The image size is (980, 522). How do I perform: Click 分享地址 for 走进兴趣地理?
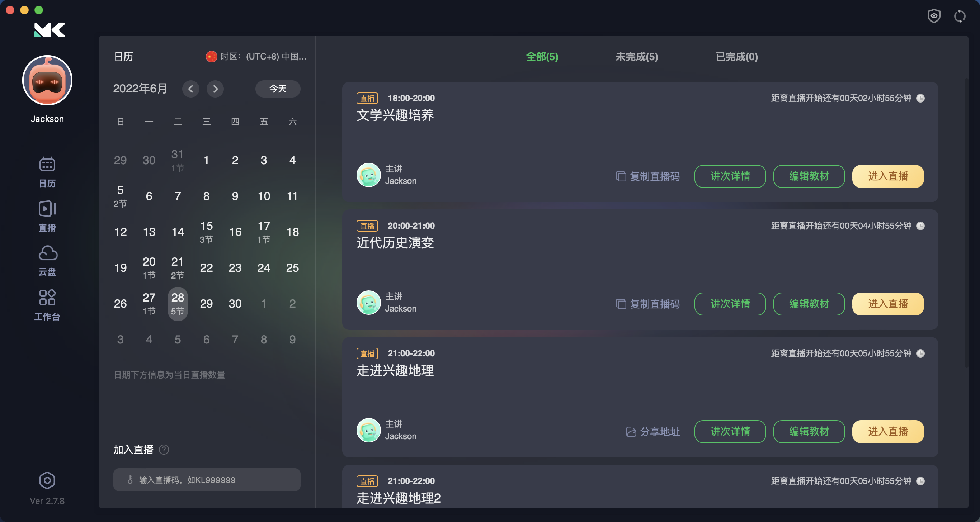(653, 432)
